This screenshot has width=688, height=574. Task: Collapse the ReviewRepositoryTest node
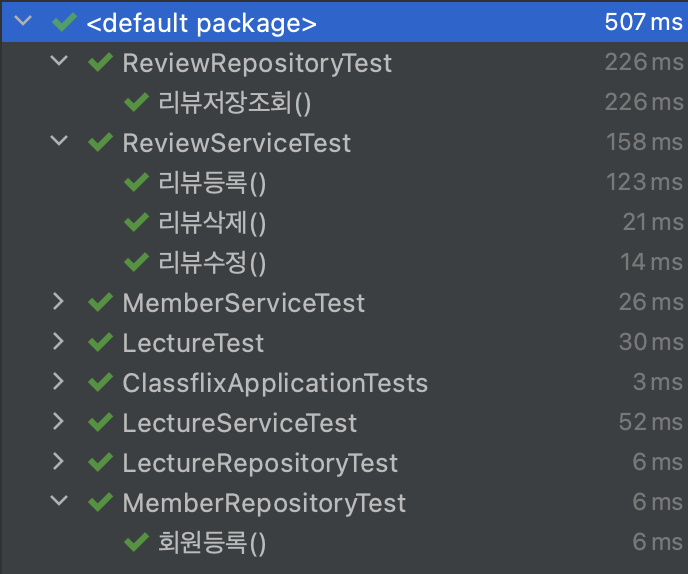[59, 61]
